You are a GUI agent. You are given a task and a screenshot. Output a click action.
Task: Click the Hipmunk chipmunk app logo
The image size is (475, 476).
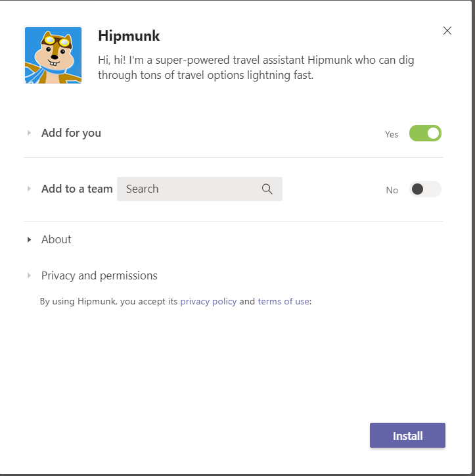click(53, 55)
